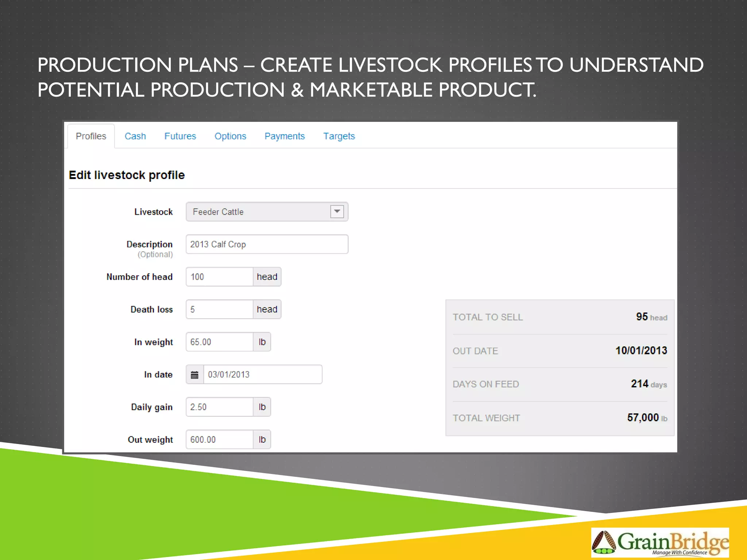Image resolution: width=747 pixels, height=560 pixels.
Task: Click the GrainBridge logo
Action: (660, 542)
